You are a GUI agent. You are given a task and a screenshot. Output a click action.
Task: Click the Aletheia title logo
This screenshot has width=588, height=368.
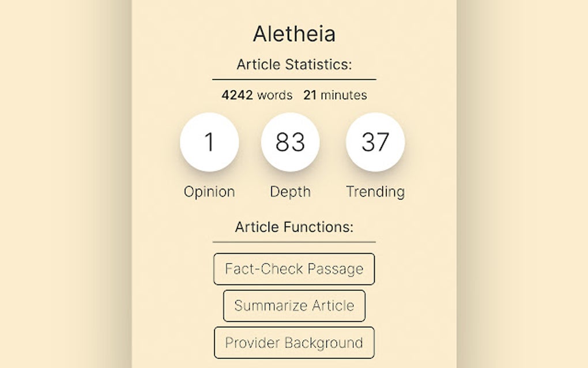tap(294, 33)
